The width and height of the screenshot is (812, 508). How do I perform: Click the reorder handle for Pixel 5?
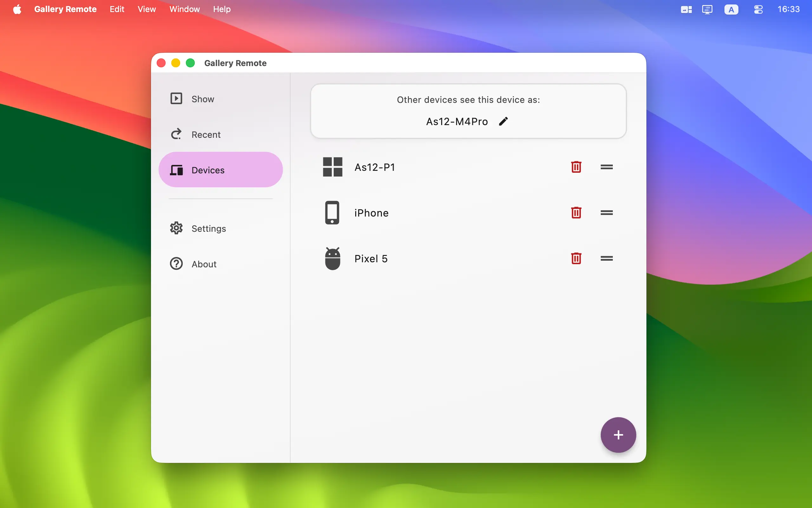(x=607, y=258)
